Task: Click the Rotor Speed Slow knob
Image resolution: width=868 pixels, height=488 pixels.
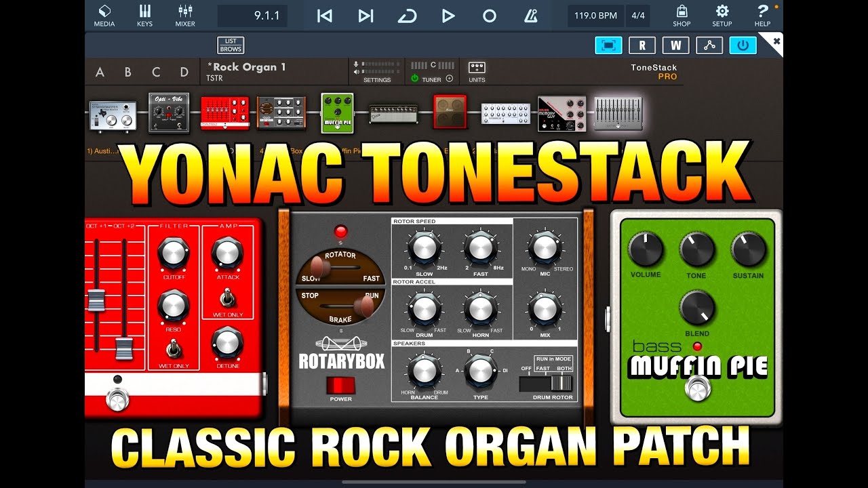Action: (425, 247)
